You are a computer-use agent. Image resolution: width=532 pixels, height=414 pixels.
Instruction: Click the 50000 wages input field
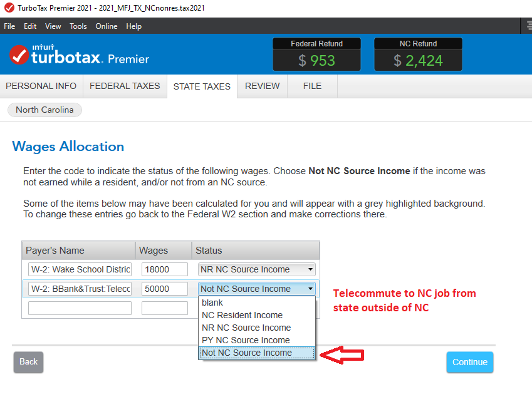pos(164,289)
